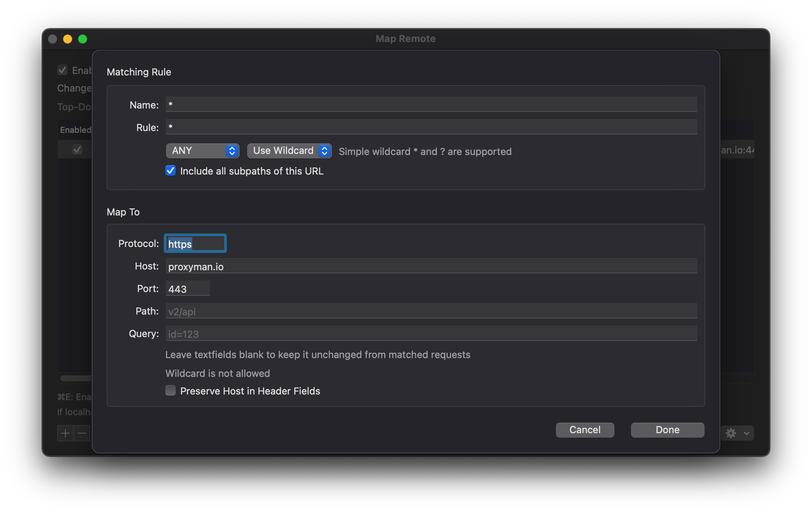The height and width of the screenshot is (512, 812).
Task: Edit the Rule pattern field
Action: pyautogui.click(x=431, y=127)
